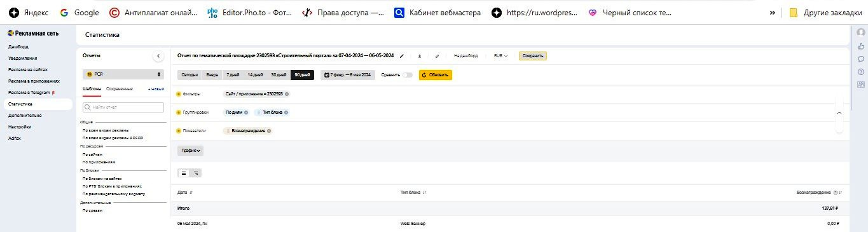Click + Новый to create a report
The width and height of the screenshot is (868, 232).
156,89
